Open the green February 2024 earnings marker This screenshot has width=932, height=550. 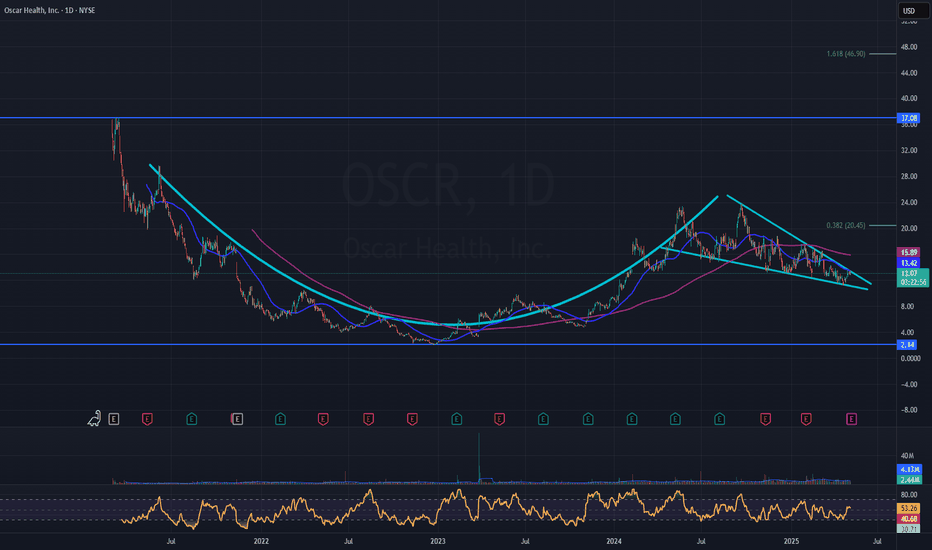point(631,419)
